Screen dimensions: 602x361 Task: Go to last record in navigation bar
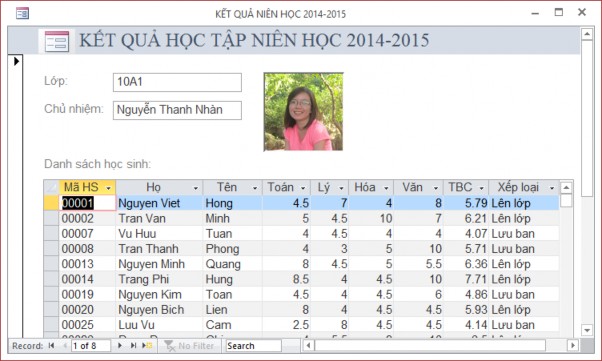point(133,346)
